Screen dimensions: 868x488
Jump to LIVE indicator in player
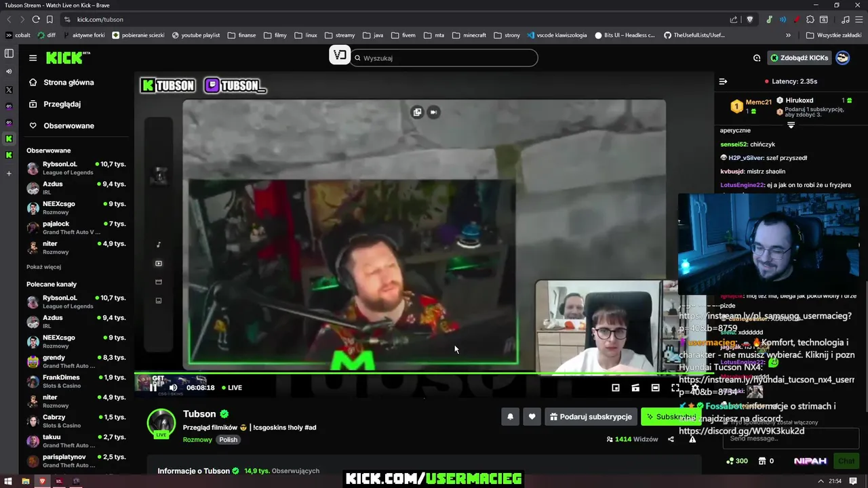tap(231, 388)
